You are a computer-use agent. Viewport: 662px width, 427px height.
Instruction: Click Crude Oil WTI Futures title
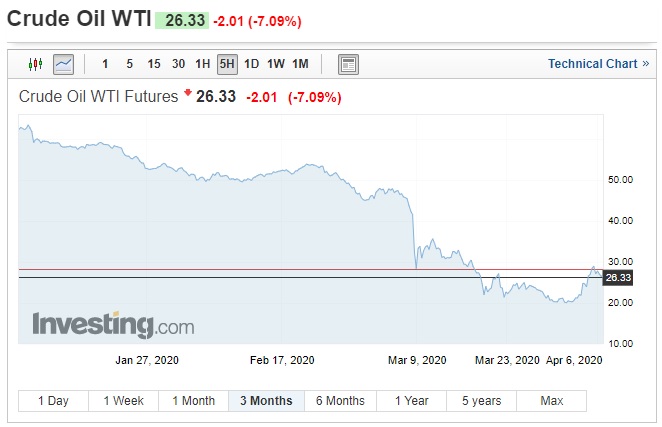point(99,97)
